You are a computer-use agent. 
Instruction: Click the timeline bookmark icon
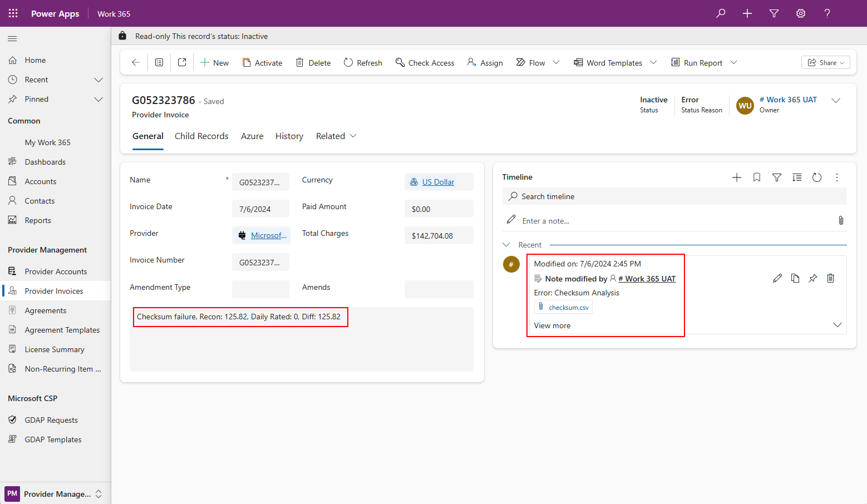tap(757, 177)
